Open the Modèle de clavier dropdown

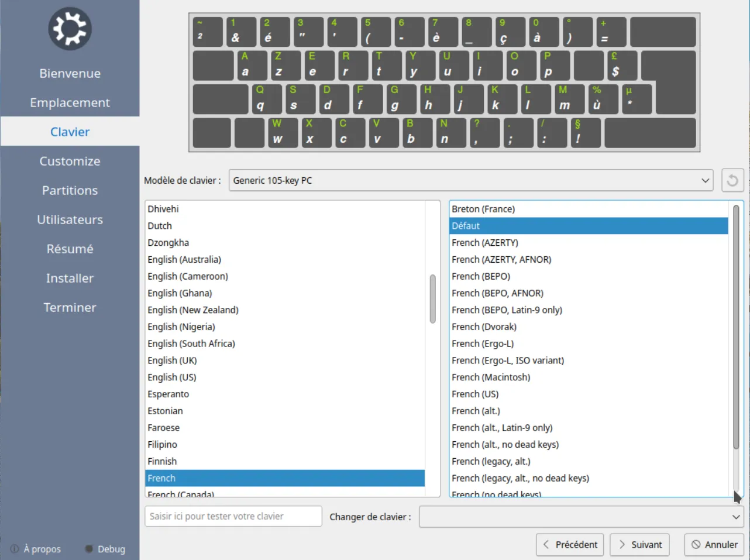470,180
